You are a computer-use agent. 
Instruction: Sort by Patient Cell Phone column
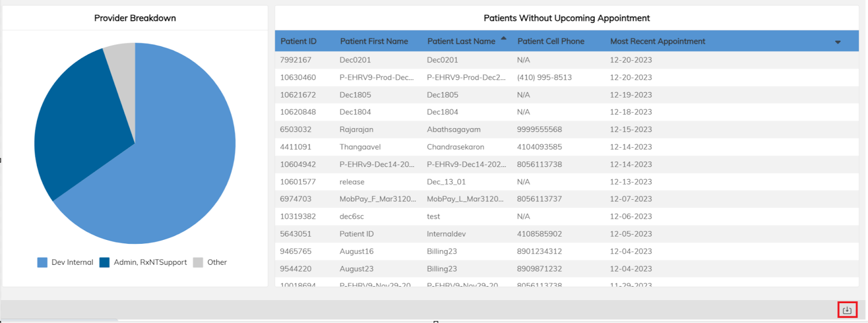551,41
